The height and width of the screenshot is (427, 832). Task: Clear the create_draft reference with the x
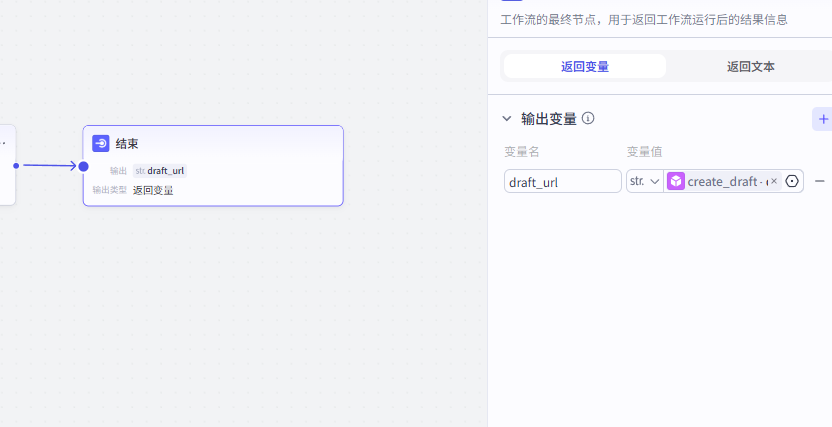tap(774, 181)
